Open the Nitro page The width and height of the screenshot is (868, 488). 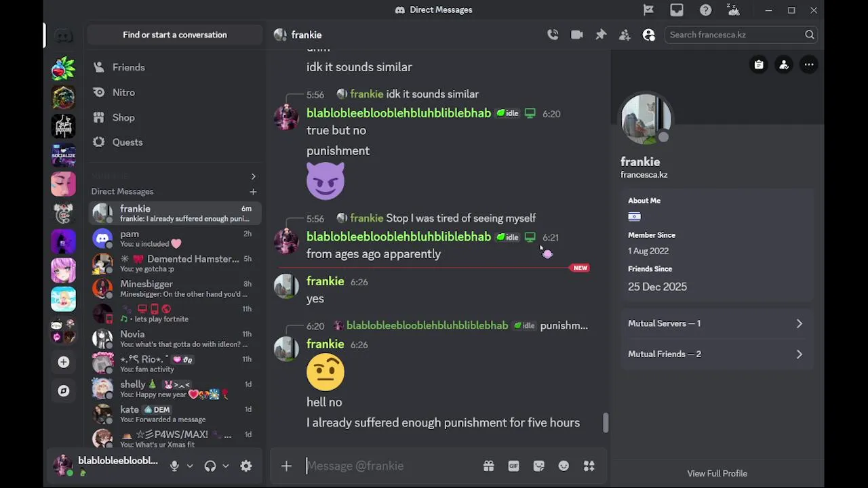(x=175, y=92)
